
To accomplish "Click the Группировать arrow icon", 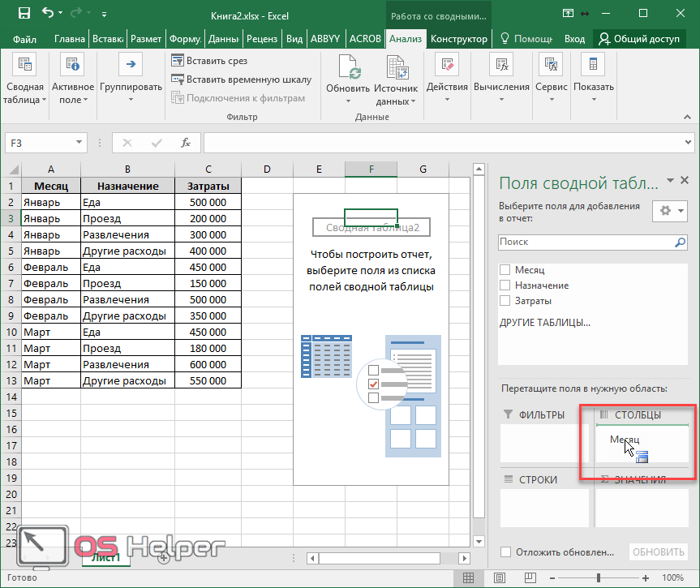I will click(x=131, y=65).
